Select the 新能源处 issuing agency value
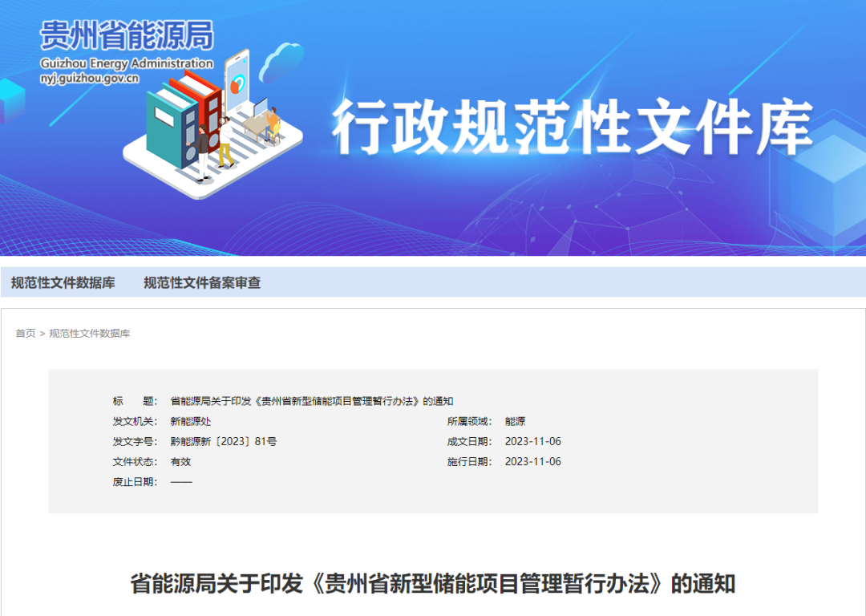 tap(191, 422)
